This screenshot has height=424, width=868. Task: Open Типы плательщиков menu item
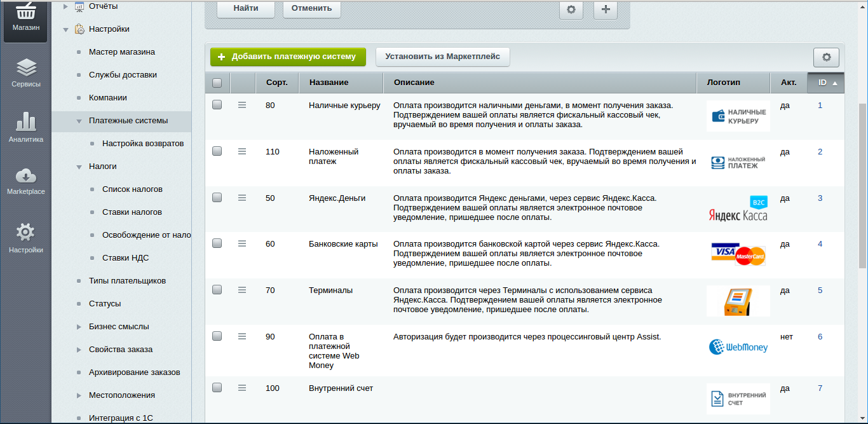pos(127,281)
